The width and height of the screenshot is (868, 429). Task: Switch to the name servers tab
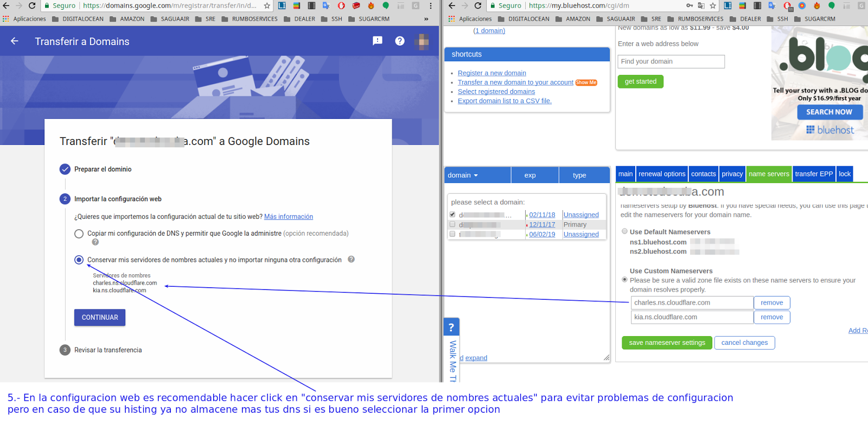[769, 174]
